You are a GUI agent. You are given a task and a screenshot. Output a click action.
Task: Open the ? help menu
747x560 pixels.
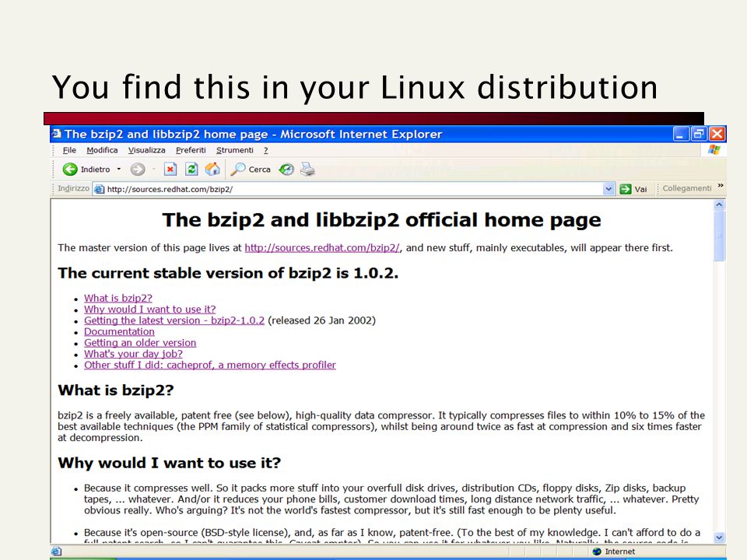click(266, 150)
